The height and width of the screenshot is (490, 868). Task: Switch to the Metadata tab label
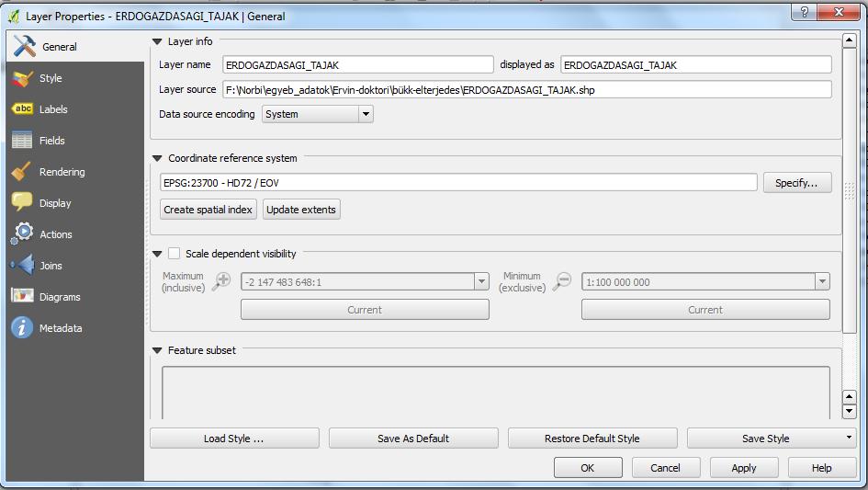[x=61, y=328]
